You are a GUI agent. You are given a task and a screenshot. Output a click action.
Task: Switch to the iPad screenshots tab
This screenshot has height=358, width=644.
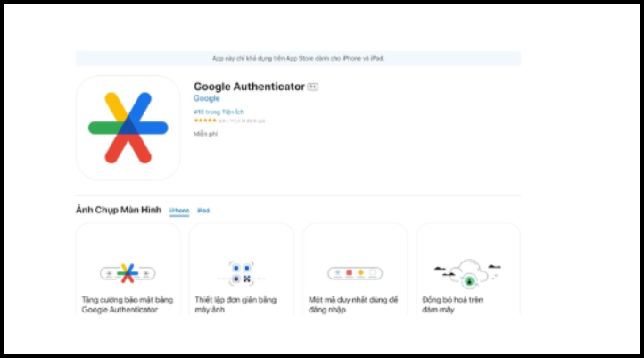203,211
